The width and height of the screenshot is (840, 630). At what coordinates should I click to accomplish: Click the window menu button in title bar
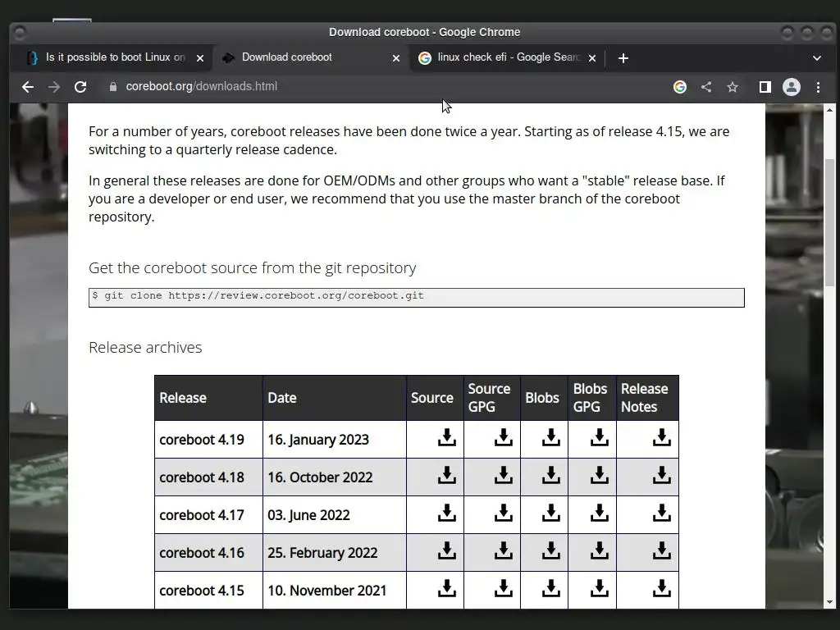(x=20, y=33)
